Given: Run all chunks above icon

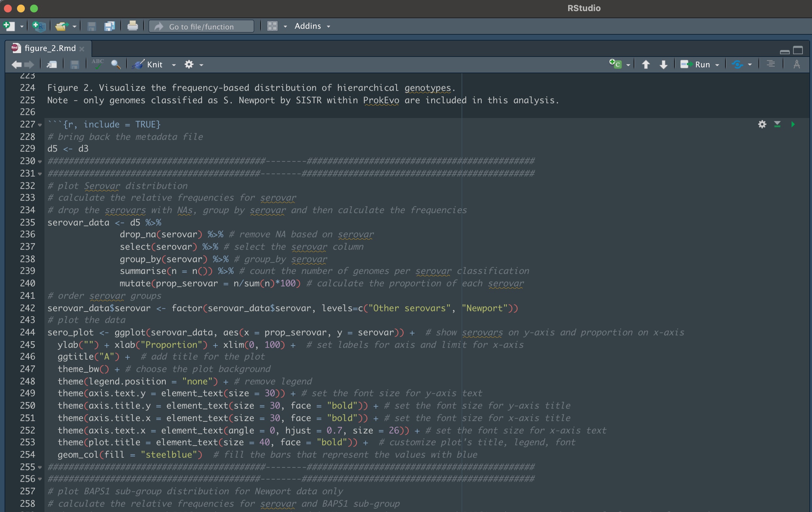Looking at the screenshot, I should click(x=777, y=125).
